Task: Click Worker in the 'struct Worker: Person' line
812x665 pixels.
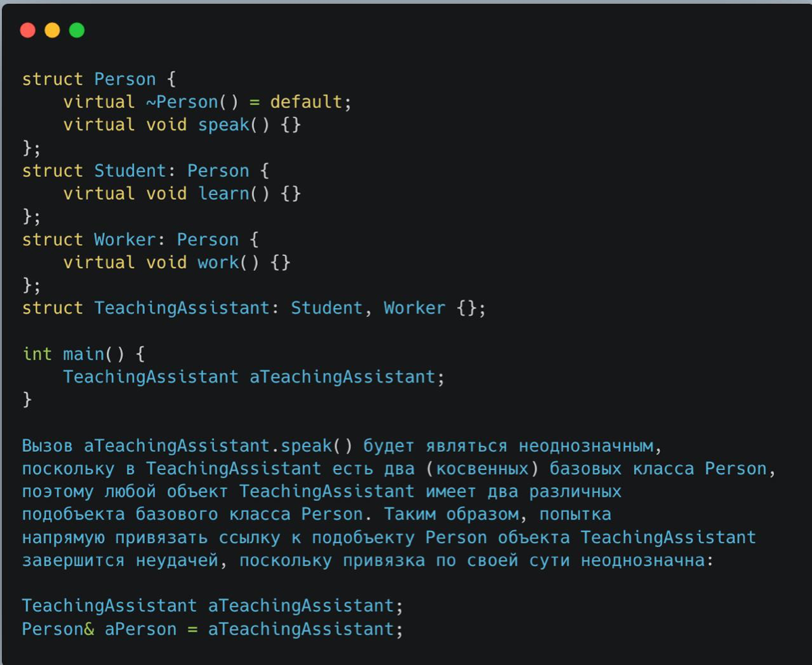Action: tap(125, 240)
